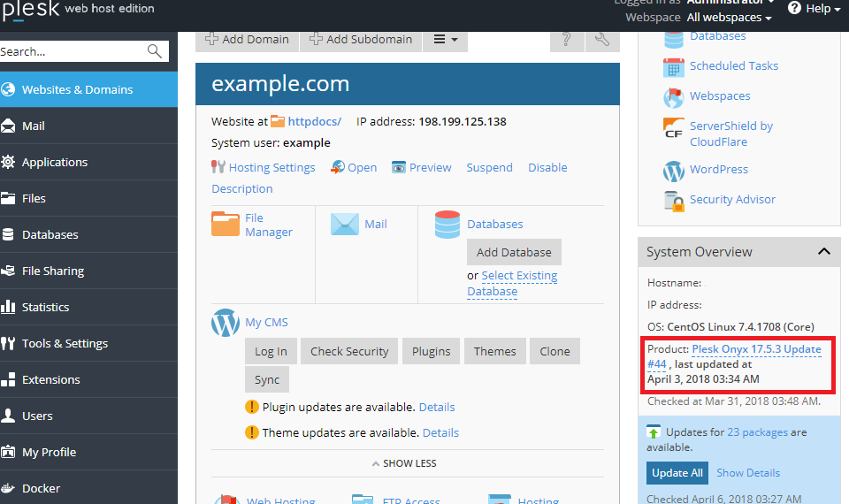Open the Help dropdown menu
Viewport: 849px width, 504px height.
pyautogui.click(x=814, y=9)
